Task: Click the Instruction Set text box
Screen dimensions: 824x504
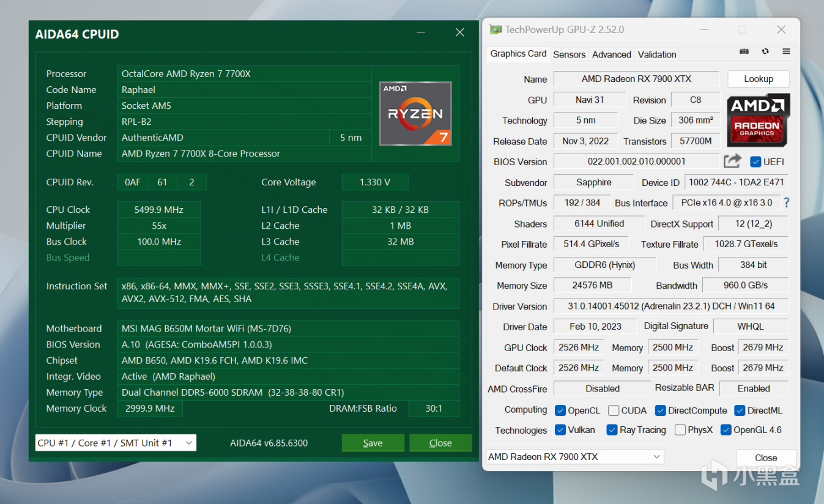Action: (288, 292)
